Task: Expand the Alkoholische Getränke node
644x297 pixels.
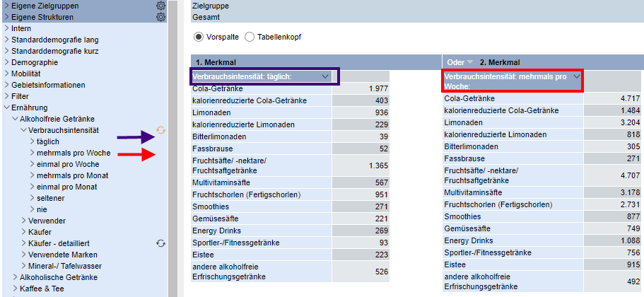Action: (16, 277)
